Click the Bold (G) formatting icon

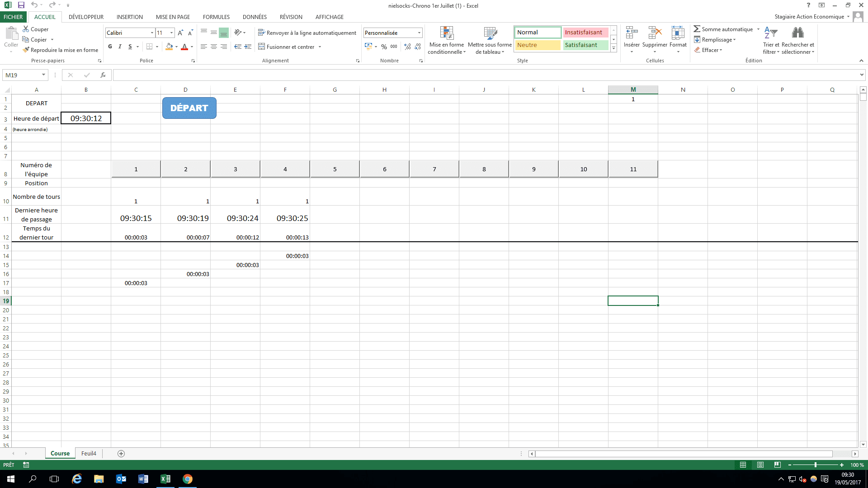click(110, 47)
